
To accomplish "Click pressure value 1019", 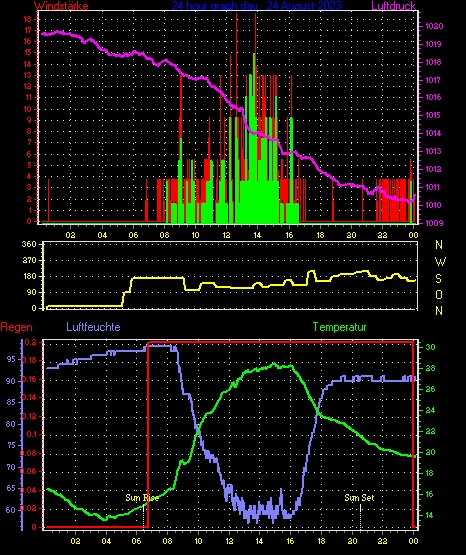I will [433, 44].
